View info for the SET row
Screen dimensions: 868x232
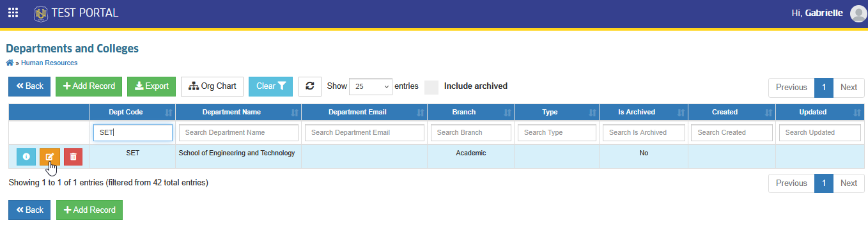[26, 157]
